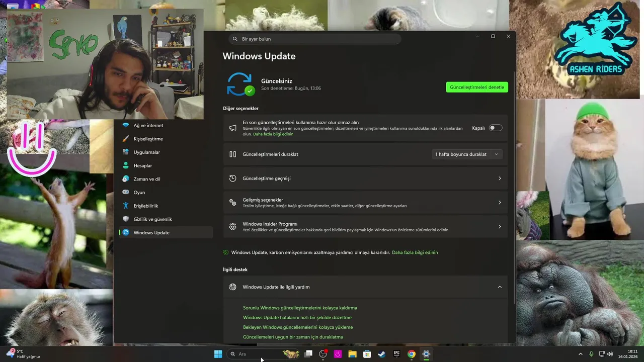Click the megaphone icon beside latest updates option
644x362 pixels.
[x=232, y=128]
